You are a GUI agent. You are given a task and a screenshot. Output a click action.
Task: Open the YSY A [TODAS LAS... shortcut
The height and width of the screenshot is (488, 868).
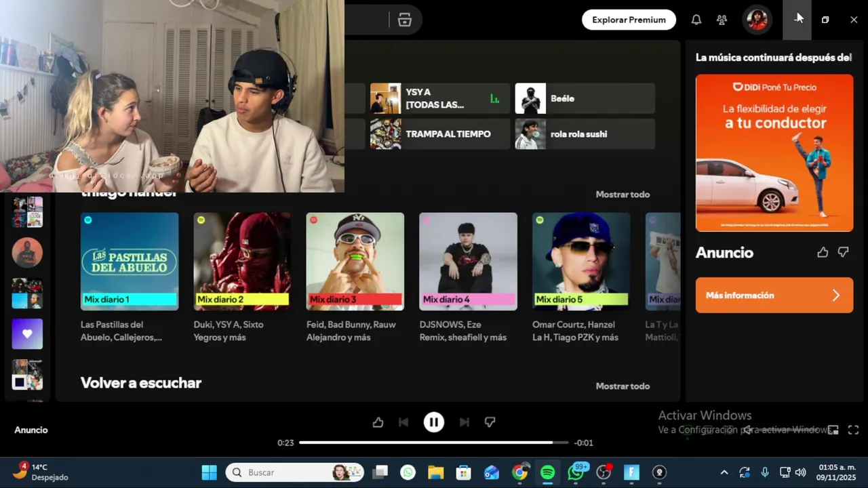439,98
